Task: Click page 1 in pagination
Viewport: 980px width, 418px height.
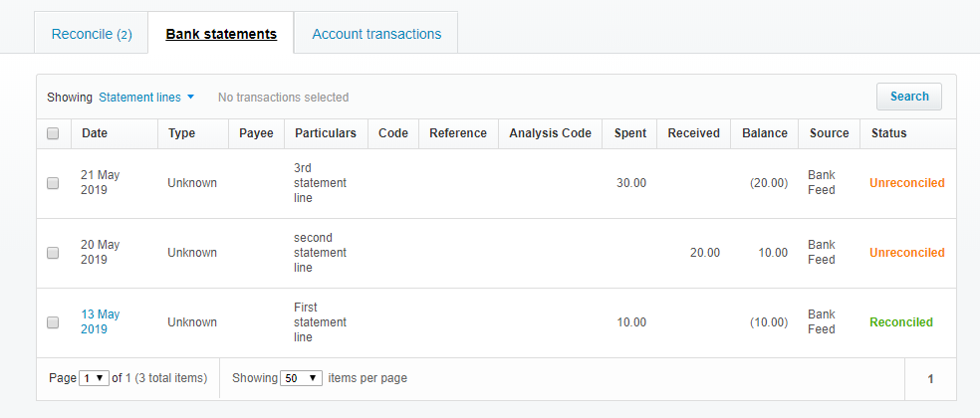Action: [930, 379]
